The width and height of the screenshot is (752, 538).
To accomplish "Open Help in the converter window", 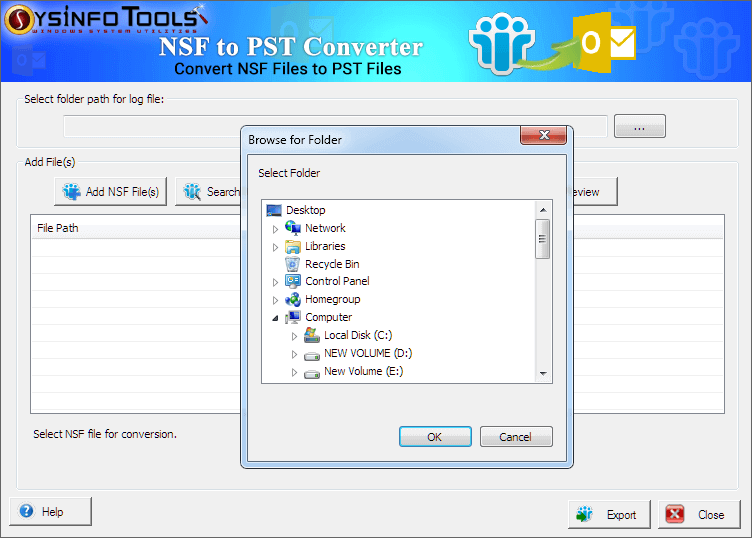I will [50, 511].
